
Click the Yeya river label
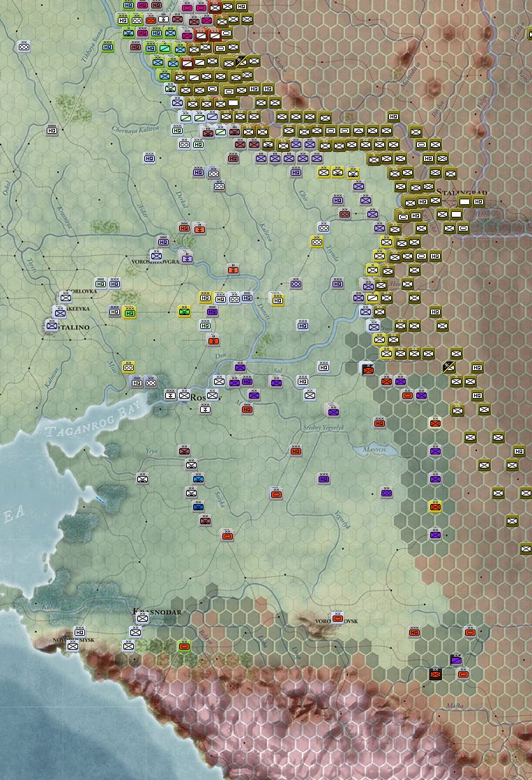coord(152,451)
